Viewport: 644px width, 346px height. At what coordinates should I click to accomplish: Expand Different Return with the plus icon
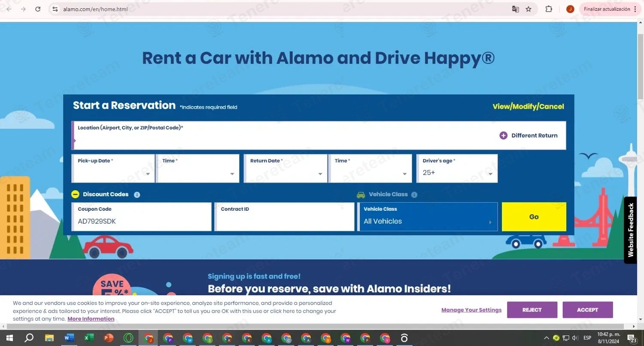coord(504,136)
